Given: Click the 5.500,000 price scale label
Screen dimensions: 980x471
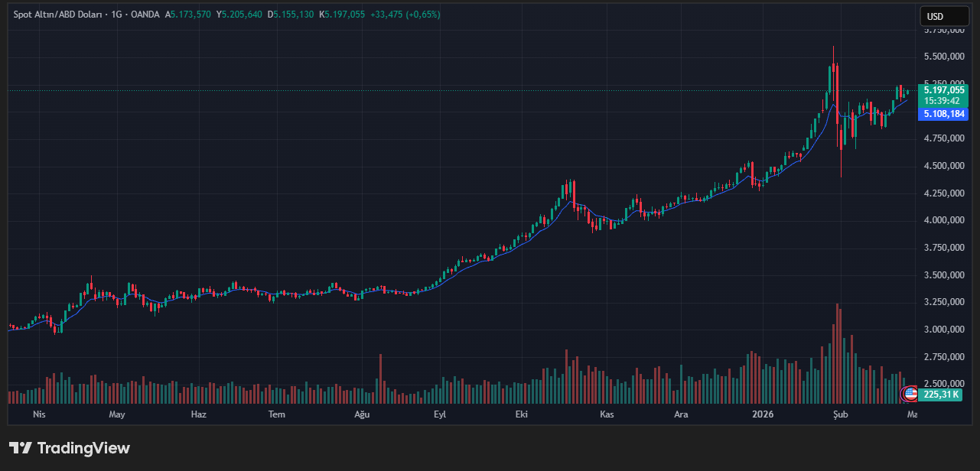Looking at the screenshot, I should [943, 57].
